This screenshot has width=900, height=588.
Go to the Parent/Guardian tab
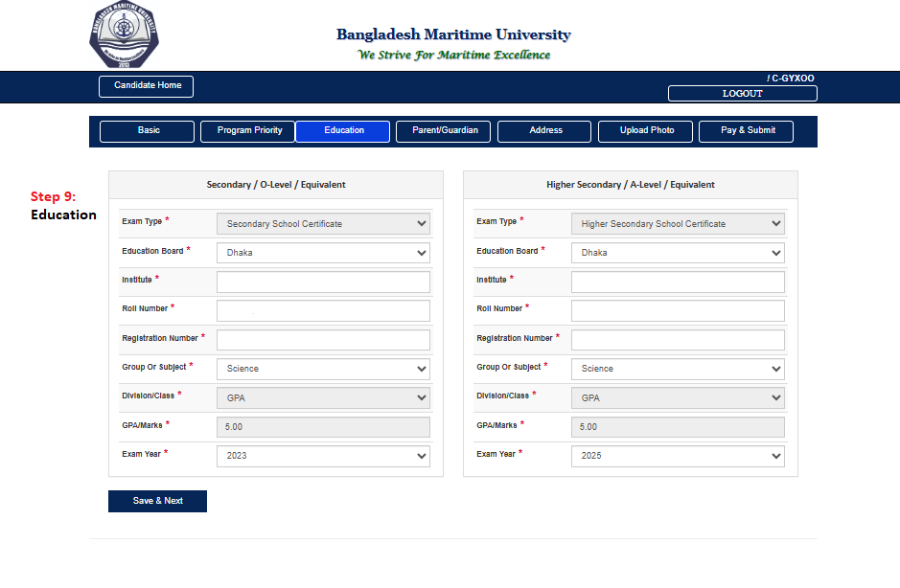pos(444,131)
